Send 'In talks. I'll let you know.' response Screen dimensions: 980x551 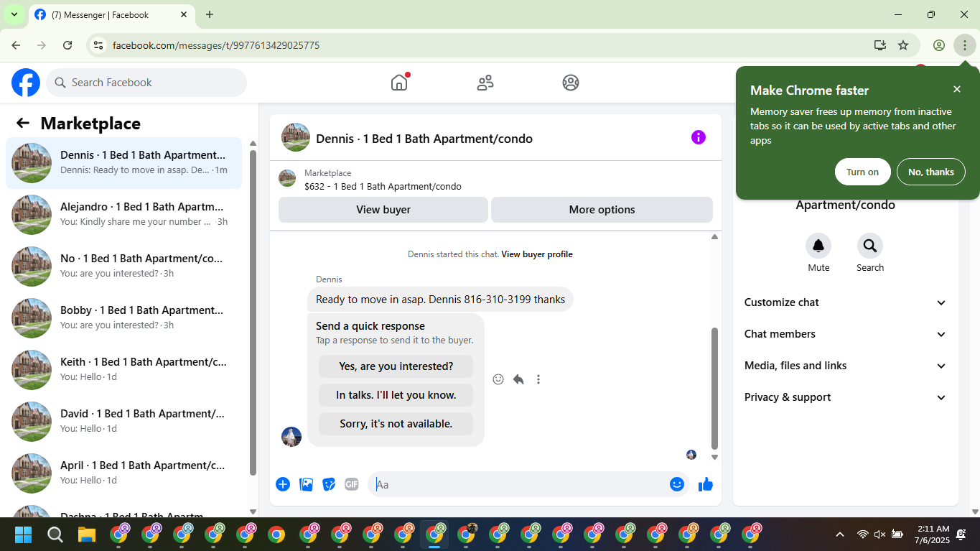pos(396,395)
